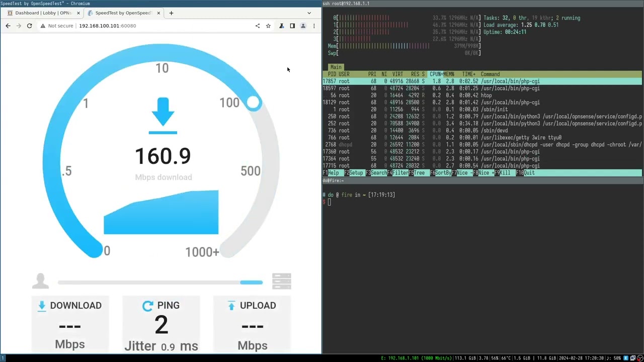This screenshot has height=362, width=644.
Task: Select the SpeedTest by OpenSpeedTest tab
Action: [124, 13]
